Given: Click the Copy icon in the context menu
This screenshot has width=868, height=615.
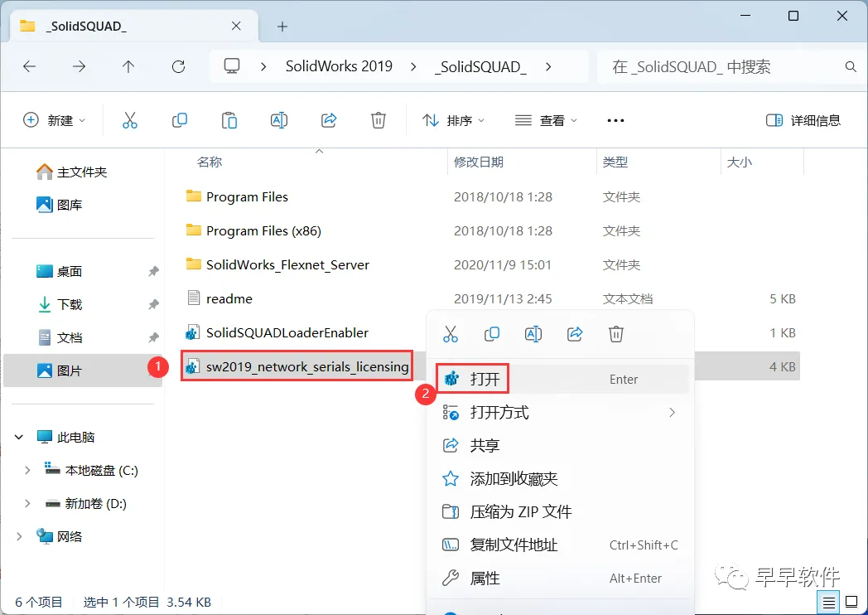Looking at the screenshot, I should (x=492, y=334).
